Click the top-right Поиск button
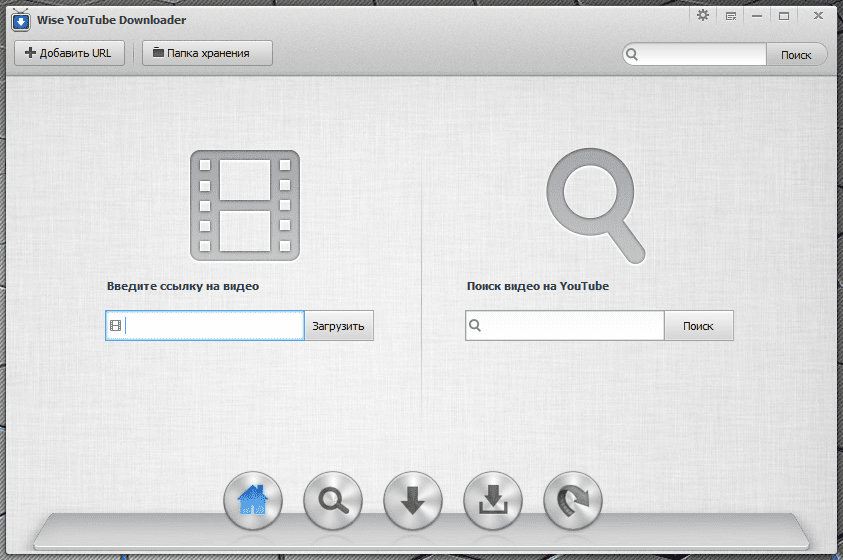 pos(796,55)
